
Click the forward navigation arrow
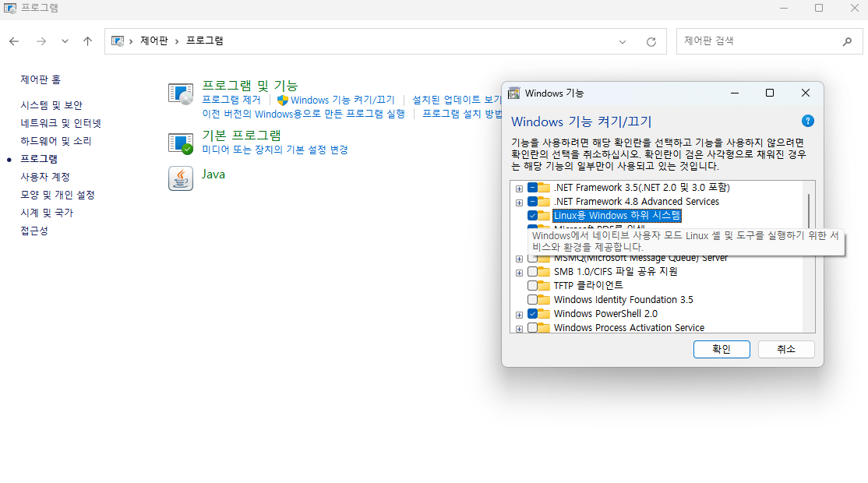click(41, 41)
